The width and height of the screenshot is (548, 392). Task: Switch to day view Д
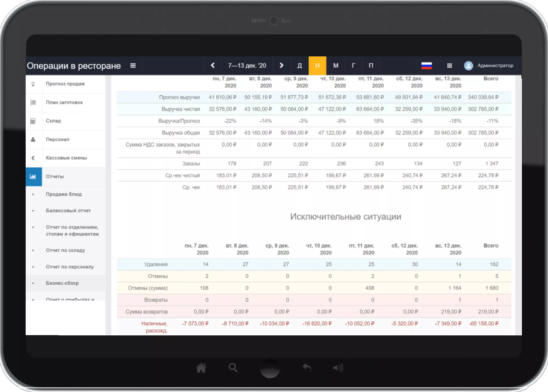[299, 66]
